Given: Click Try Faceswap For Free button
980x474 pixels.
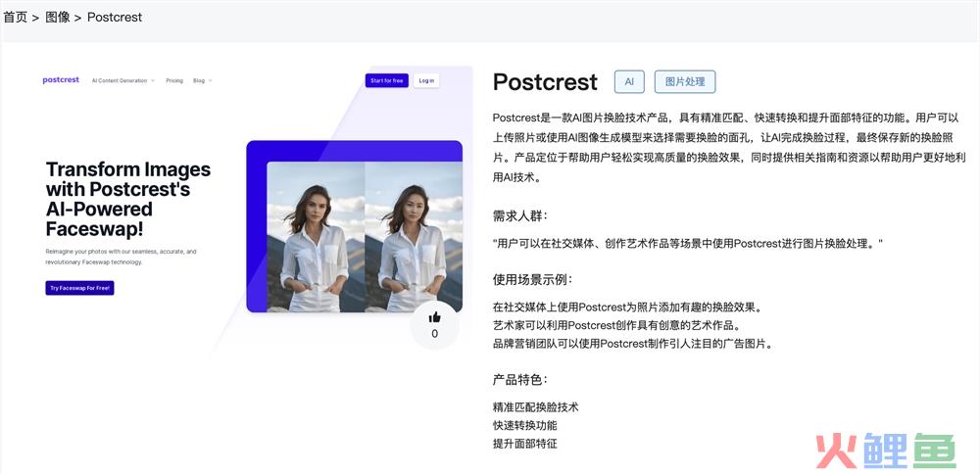Looking at the screenshot, I should pos(79,288).
